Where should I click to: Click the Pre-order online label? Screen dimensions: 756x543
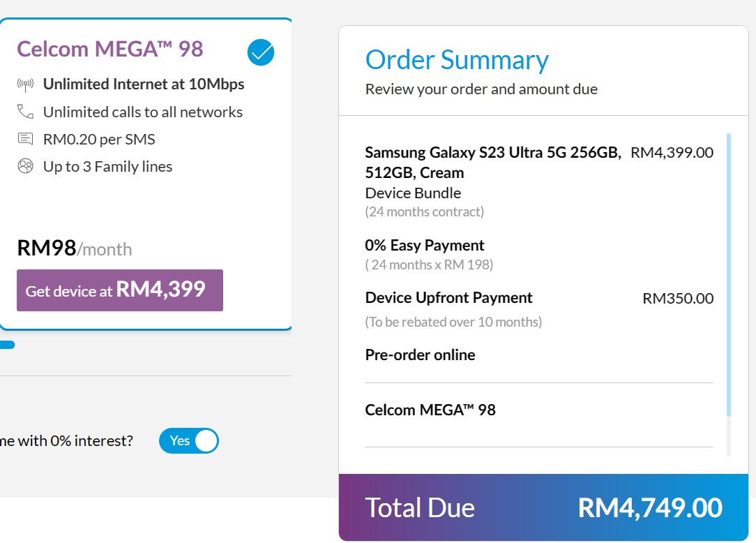click(x=420, y=355)
